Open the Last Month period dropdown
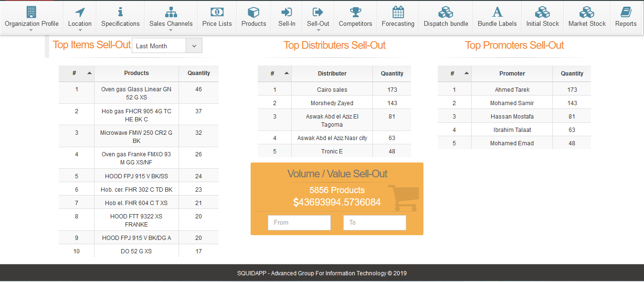The width and height of the screenshot is (644, 282). 167,46
